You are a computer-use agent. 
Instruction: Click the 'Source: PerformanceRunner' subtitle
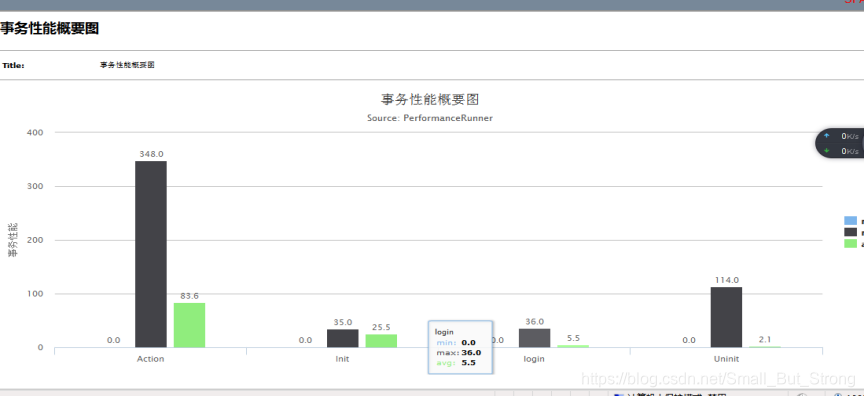[x=430, y=118]
